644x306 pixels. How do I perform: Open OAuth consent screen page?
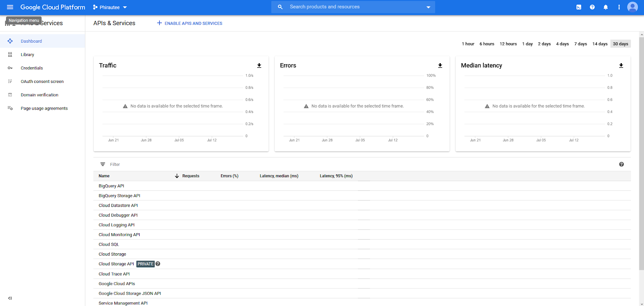pos(42,81)
